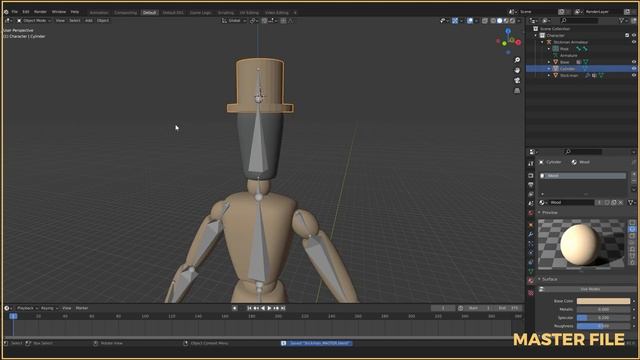Viewport: 640px width, 360px height.
Task: Toggle visibility eye of Bowl object
Action: (x=634, y=62)
